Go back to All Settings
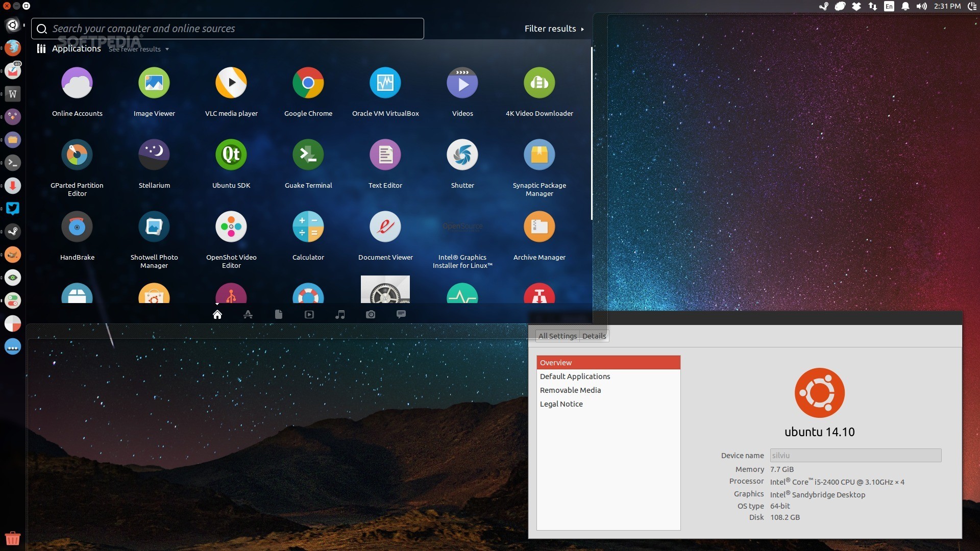 coord(557,336)
